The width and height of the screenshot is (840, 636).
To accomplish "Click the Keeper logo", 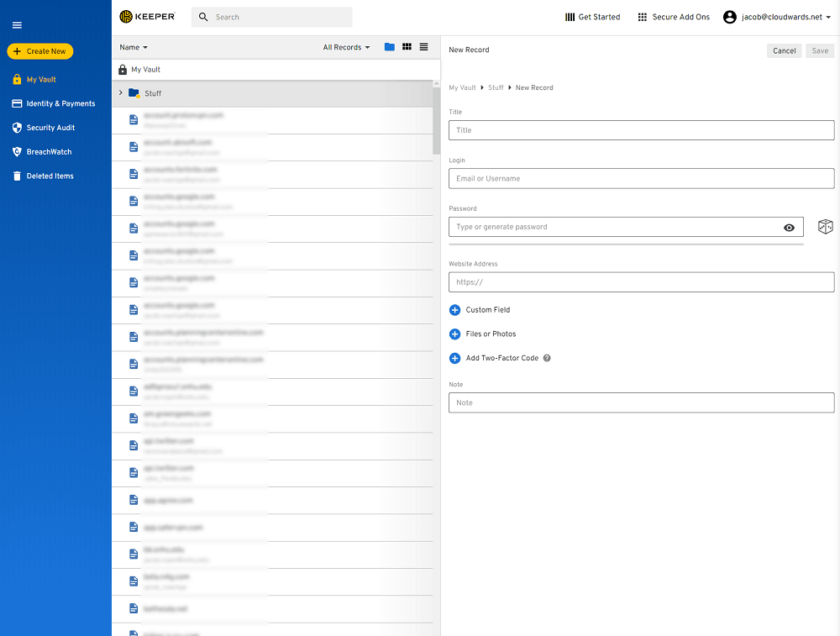I will point(147,17).
